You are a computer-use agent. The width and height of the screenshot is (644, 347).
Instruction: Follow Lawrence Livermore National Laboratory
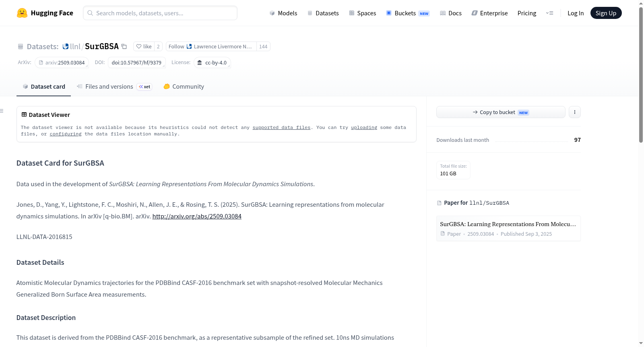click(211, 47)
